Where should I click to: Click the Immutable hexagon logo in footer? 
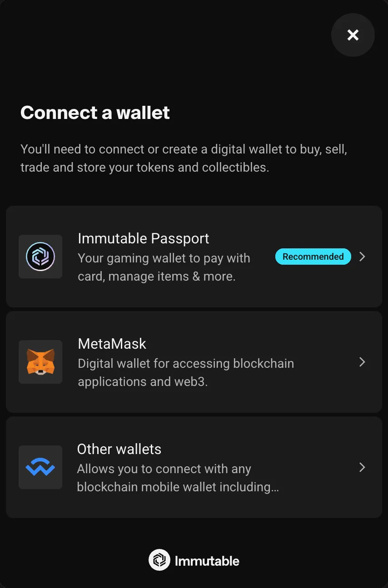[x=159, y=560]
